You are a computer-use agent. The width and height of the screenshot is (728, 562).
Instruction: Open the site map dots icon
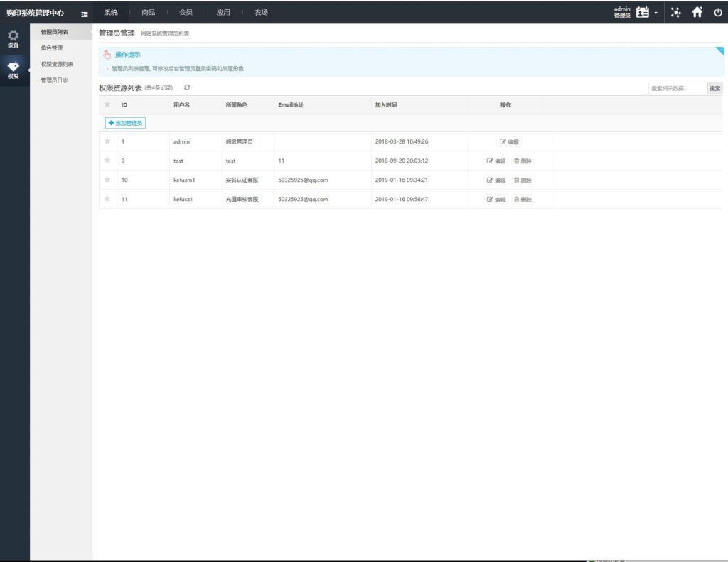(675, 12)
